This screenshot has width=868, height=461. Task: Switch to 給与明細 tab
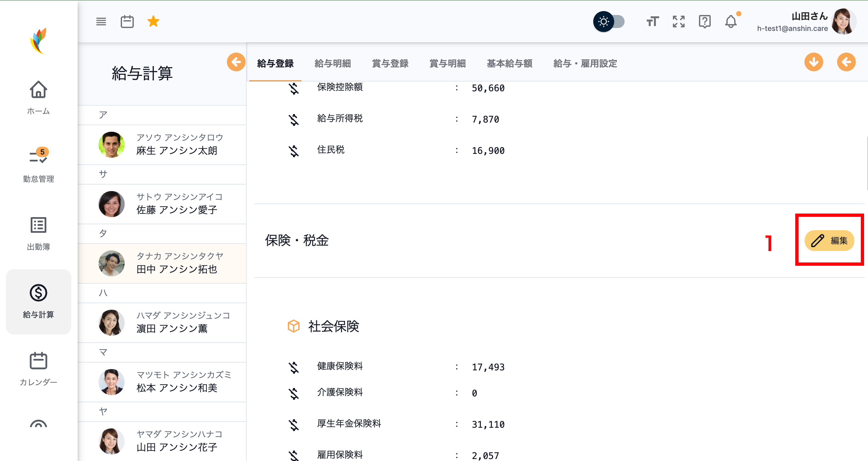coord(333,63)
